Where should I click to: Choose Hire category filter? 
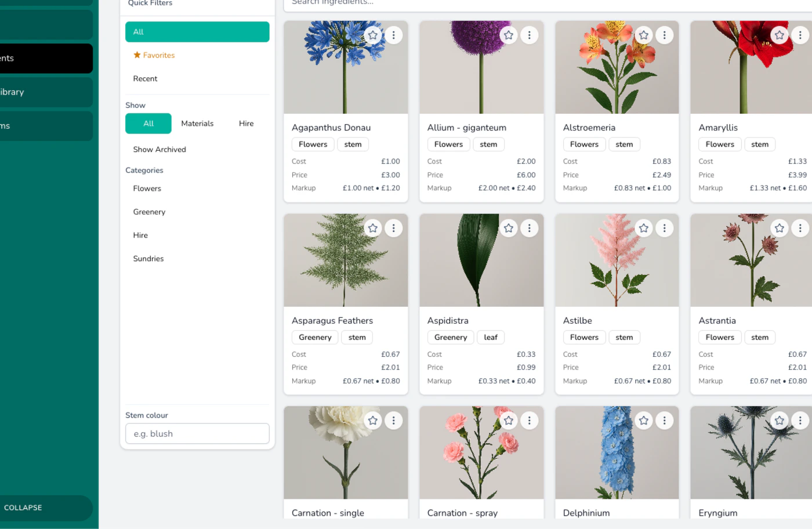[x=197, y=235]
